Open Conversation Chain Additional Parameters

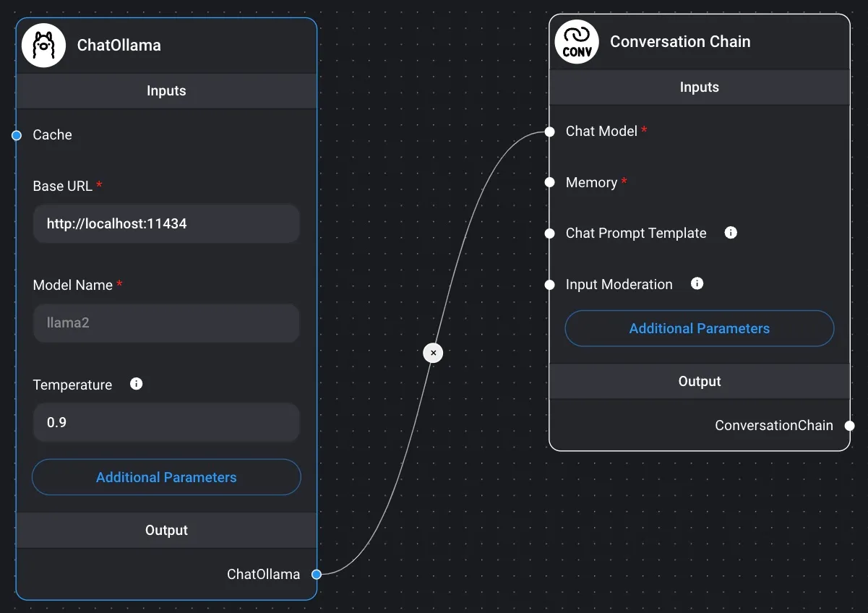[x=699, y=329]
